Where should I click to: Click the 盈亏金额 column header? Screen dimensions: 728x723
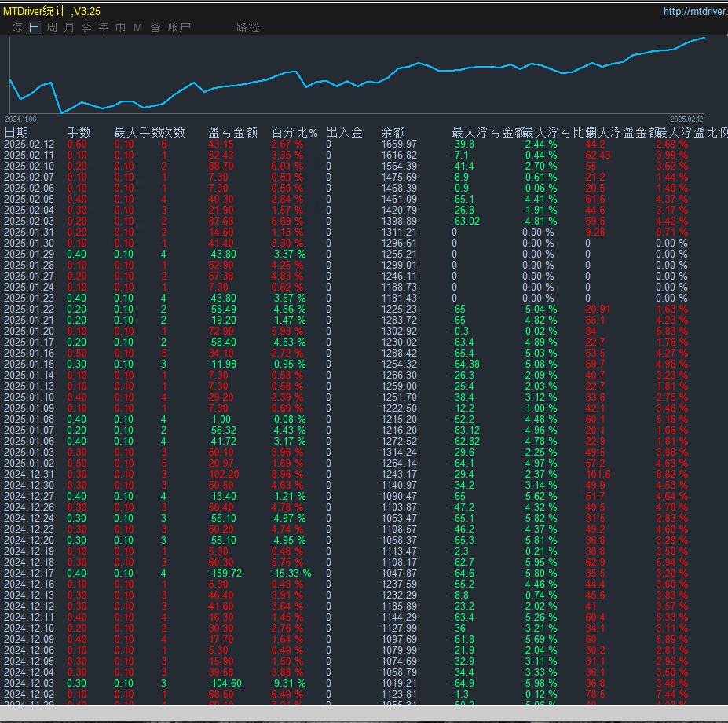point(232,133)
